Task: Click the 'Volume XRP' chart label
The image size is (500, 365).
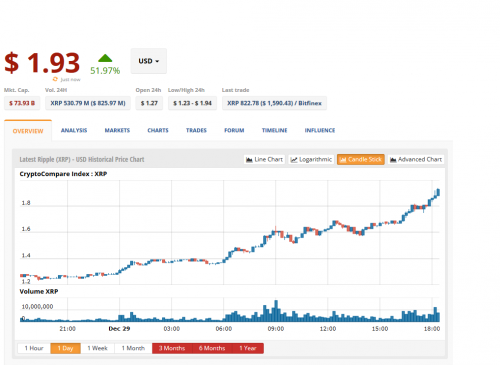Action: click(x=39, y=292)
